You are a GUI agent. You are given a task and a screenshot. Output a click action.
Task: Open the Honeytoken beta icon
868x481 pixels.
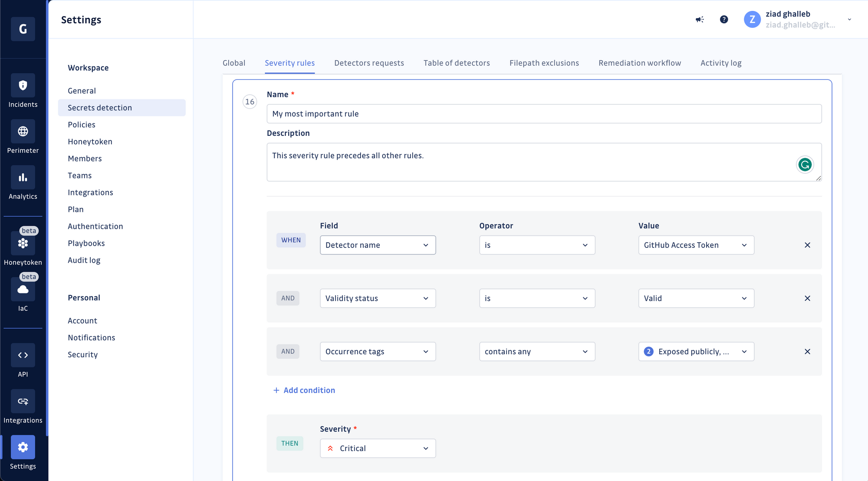23,244
